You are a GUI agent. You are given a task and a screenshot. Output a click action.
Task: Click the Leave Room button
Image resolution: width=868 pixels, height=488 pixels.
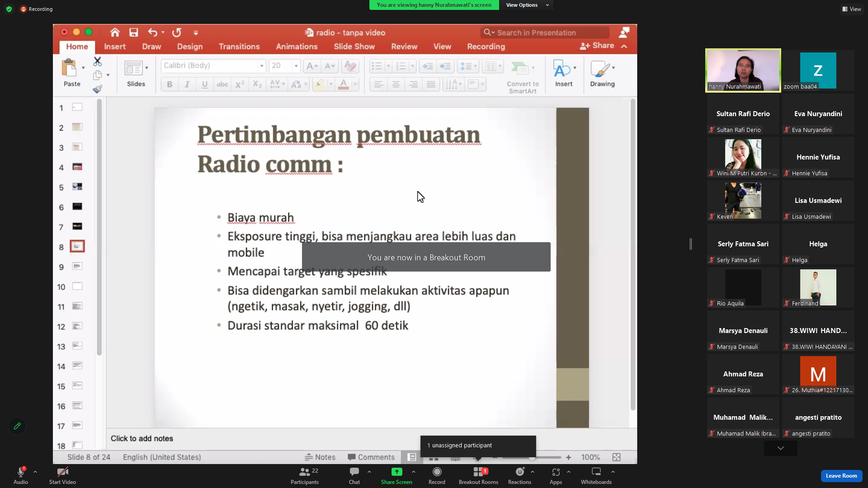[841, 476]
